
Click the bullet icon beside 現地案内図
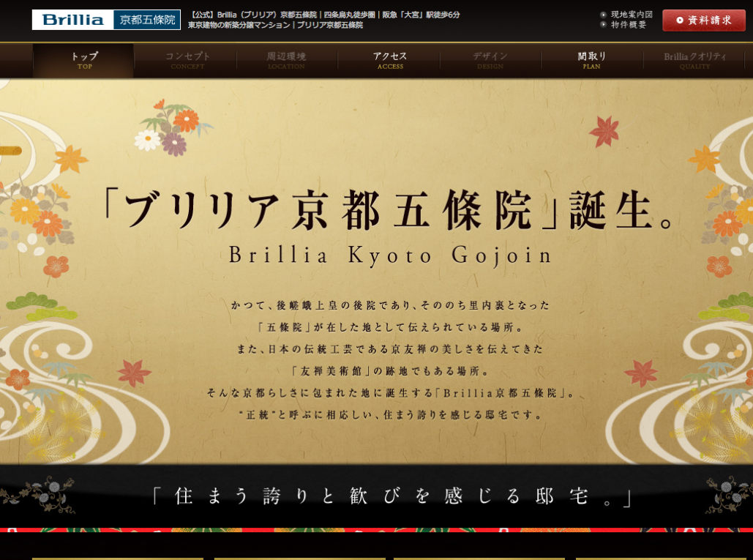[604, 15]
